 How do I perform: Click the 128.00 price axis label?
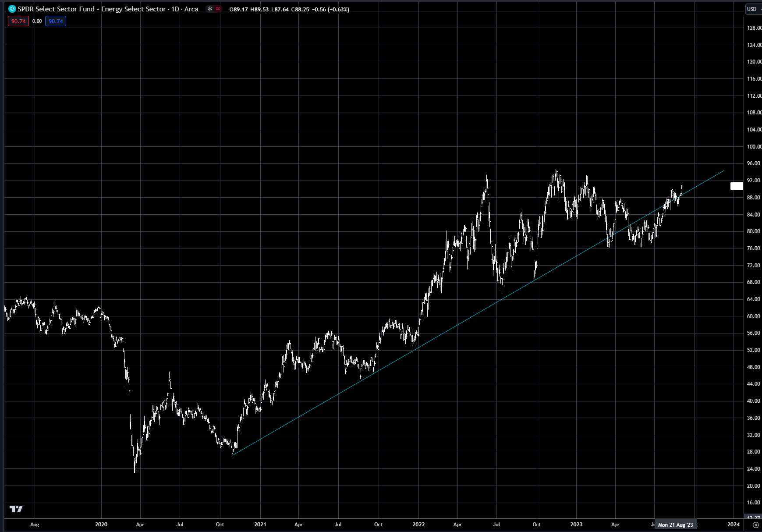[x=754, y=28]
